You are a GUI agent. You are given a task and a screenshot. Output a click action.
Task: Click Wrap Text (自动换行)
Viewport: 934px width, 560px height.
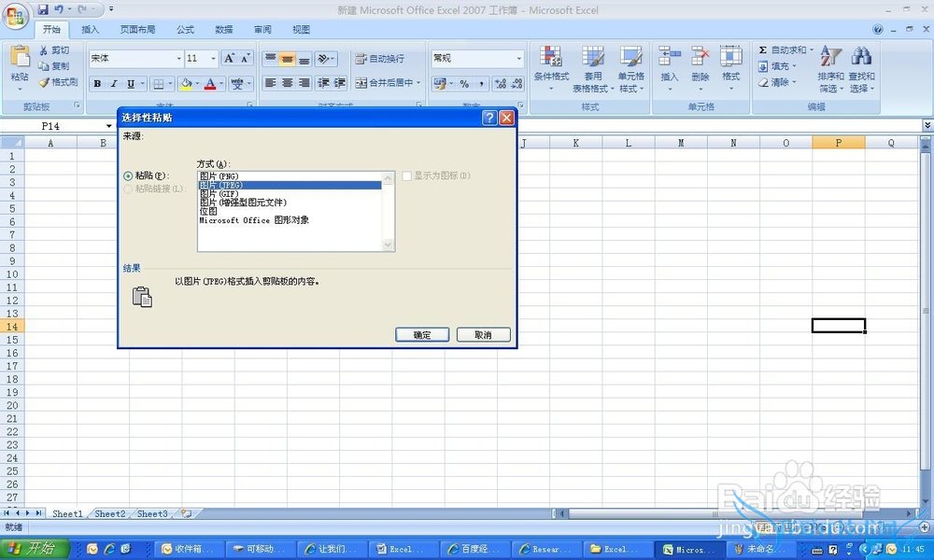click(x=379, y=58)
